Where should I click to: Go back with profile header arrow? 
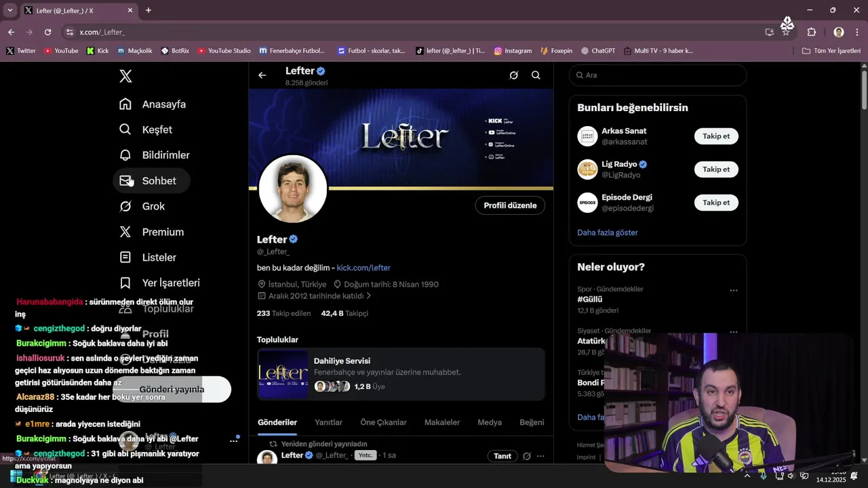262,75
